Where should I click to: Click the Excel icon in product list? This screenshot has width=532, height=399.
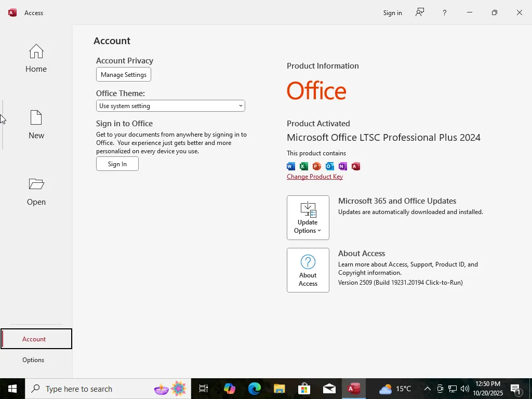[303, 166]
